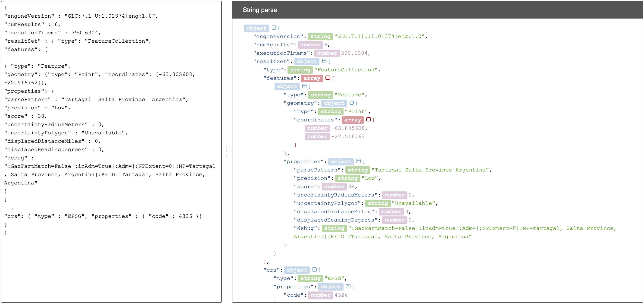Click the "precision" : "Low" line in raw text

(37, 108)
